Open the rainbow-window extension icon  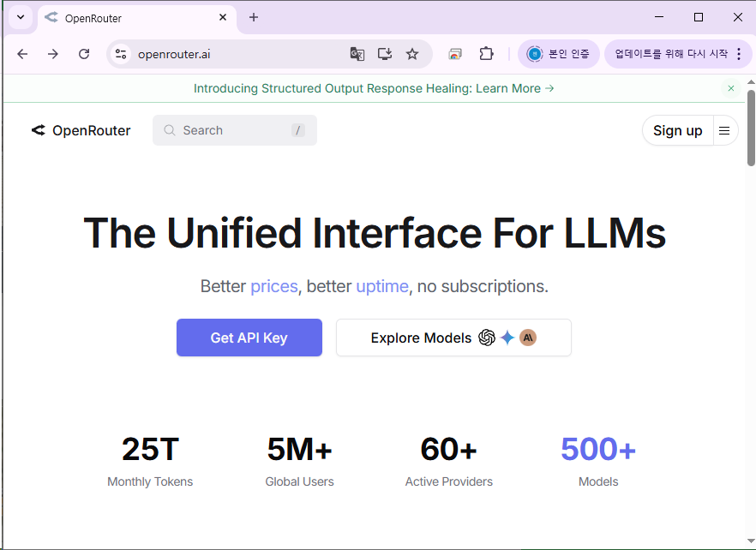coord(455,54)
